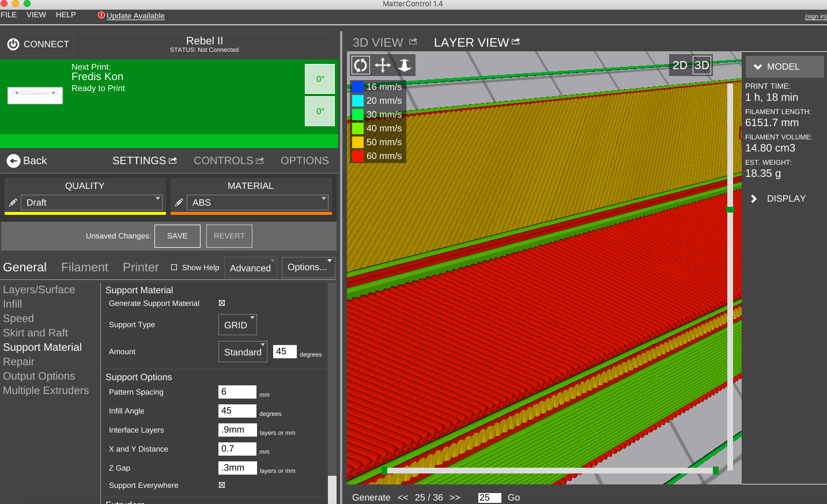Screen dimensions: 827x504
Task: Open the Material ABS dropdown
Action: 259,203
